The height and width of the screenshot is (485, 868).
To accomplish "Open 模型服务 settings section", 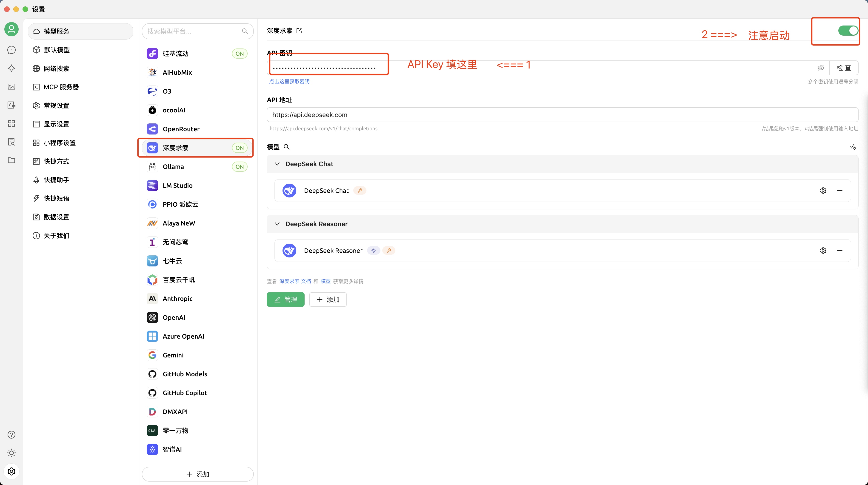I will (x=80, y=31).
